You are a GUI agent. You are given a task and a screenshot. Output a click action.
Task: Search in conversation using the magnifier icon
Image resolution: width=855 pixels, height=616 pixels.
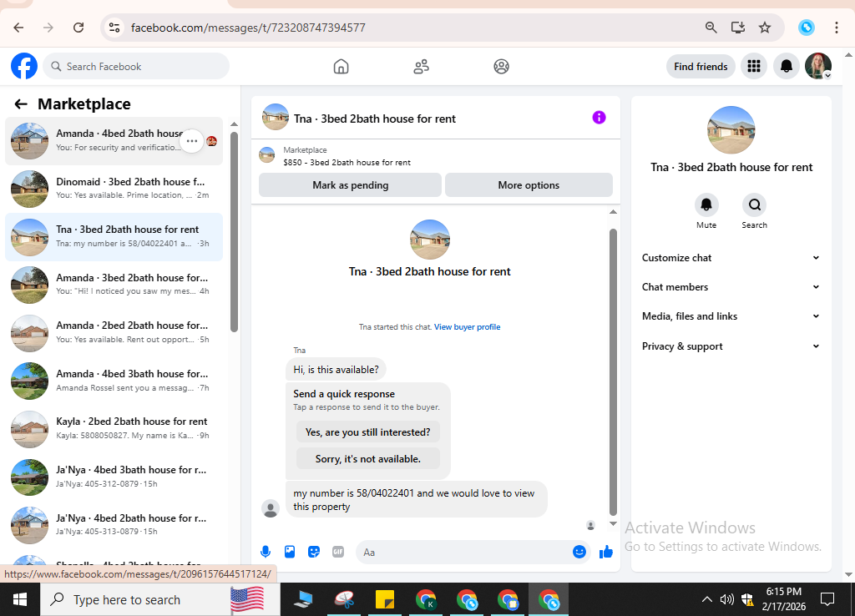(x=754, y=204)
